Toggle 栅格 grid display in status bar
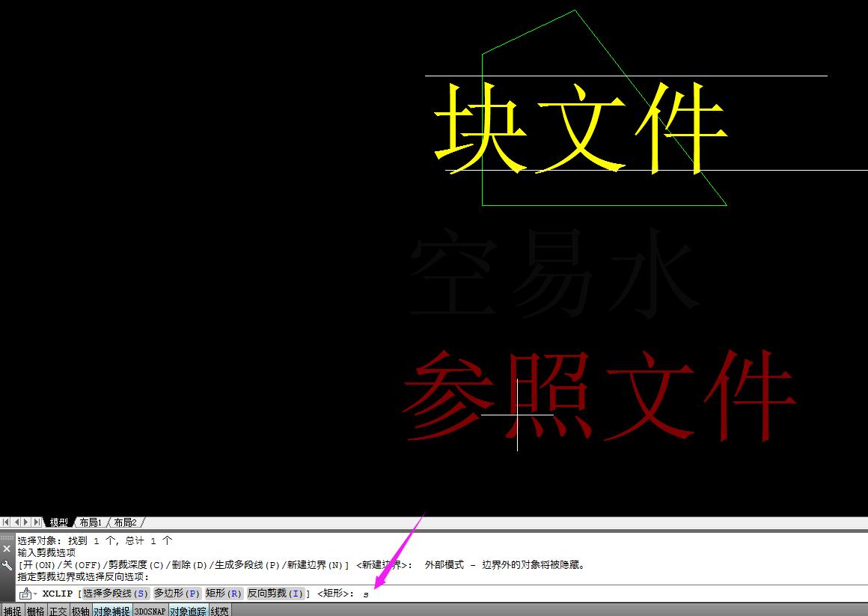 pos(35,611)
